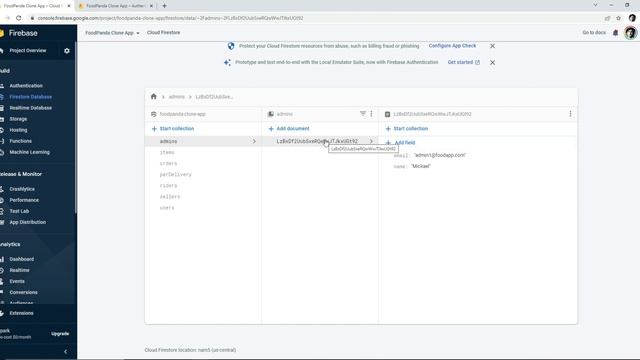Open Test Lab section

click(x=19, y=211)
